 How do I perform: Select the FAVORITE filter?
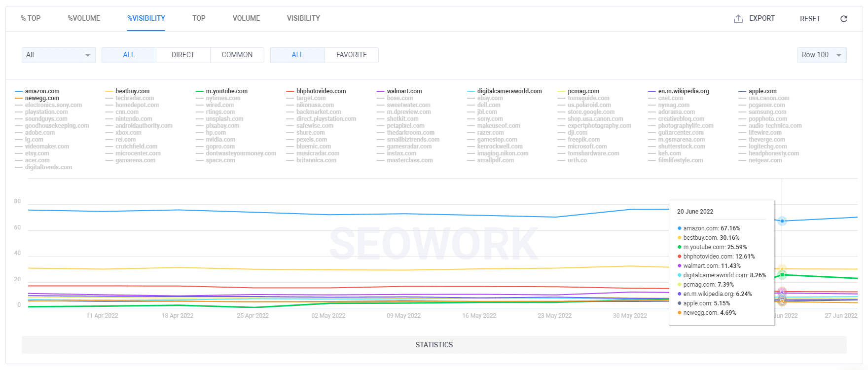[x=352, y=55]
